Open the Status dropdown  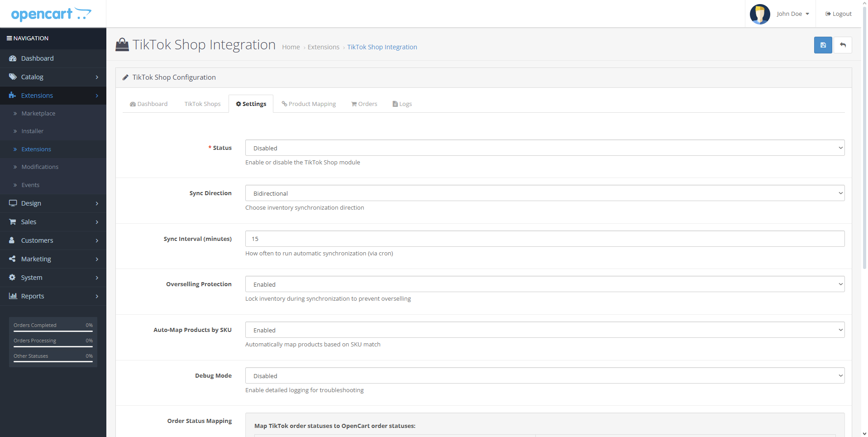point(545,148)
